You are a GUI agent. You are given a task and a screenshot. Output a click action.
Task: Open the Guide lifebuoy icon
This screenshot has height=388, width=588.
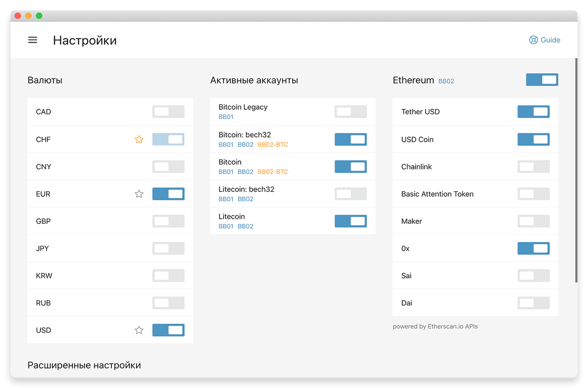[x=533, y=40]
